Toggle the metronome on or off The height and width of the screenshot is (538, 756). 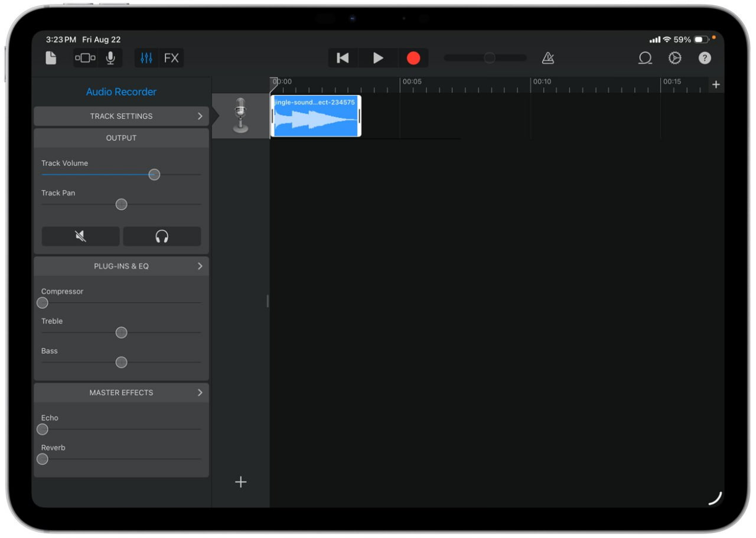point(548,58)
